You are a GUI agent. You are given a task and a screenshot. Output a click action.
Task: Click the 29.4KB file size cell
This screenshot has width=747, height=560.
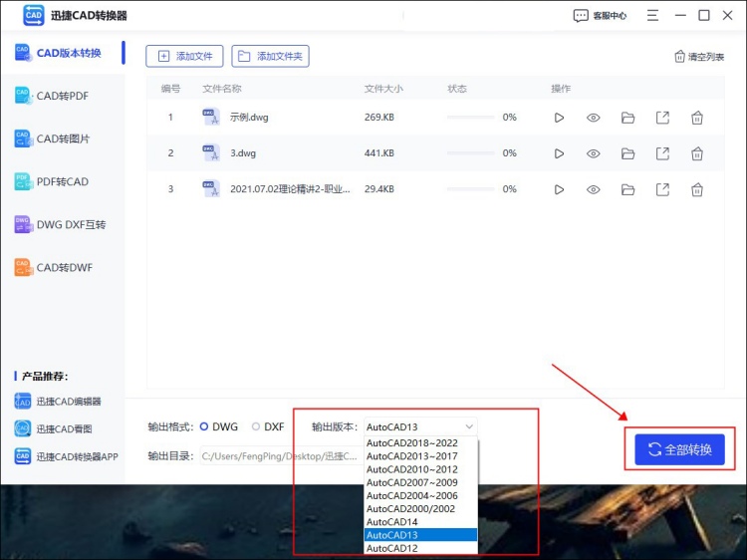coord(379,189)
